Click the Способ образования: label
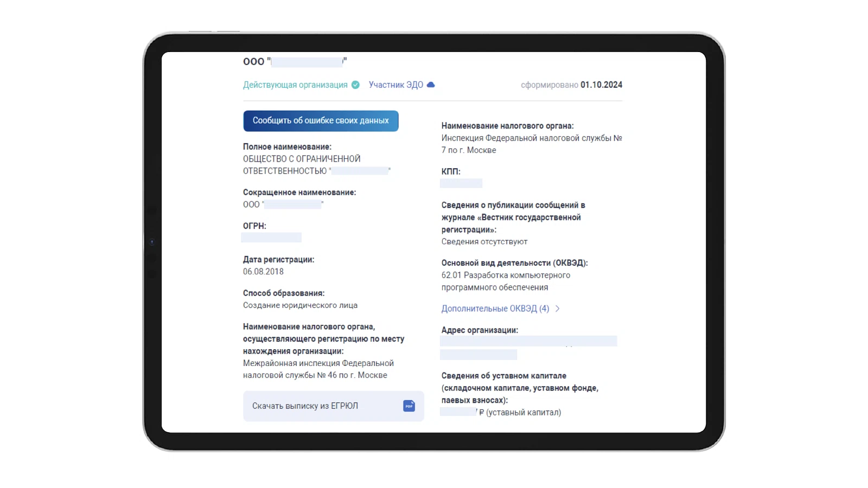868x488 pixels. pyautogui.click(x=284, y=293)
